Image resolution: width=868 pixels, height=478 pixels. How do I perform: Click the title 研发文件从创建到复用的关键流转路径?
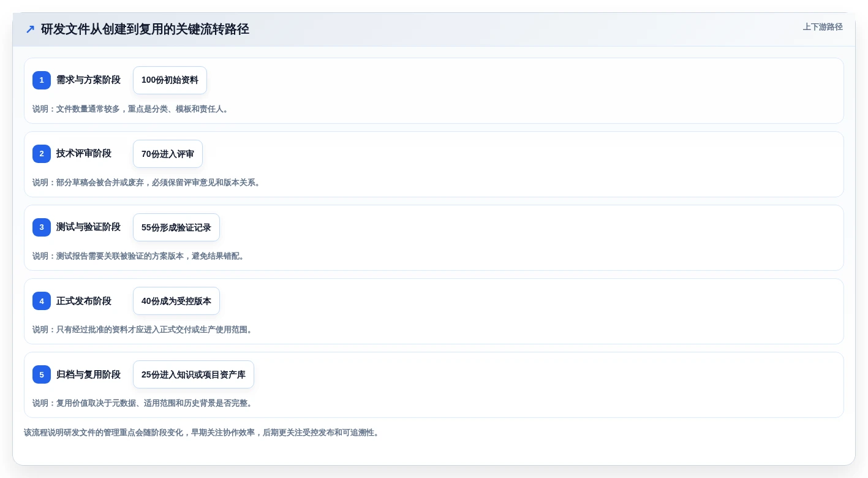coord(145,29)
